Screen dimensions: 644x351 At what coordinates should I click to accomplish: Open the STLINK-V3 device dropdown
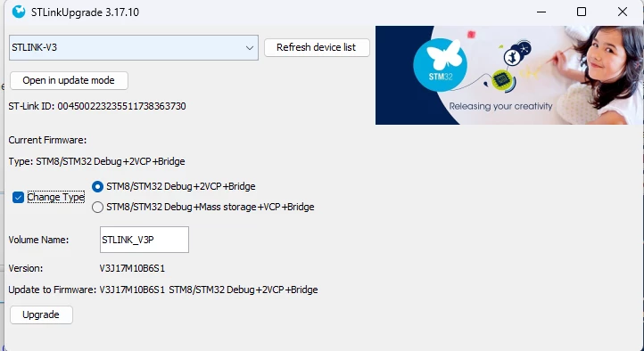(134, 47)
